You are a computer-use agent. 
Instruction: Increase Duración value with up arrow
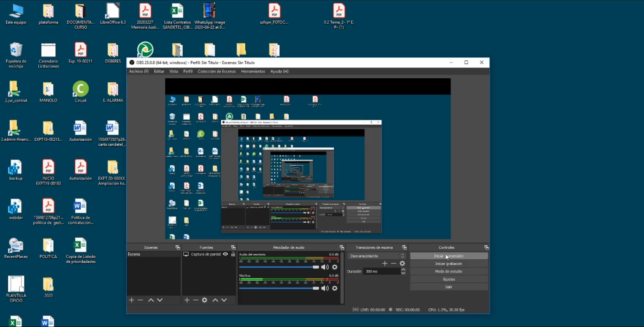403,270
